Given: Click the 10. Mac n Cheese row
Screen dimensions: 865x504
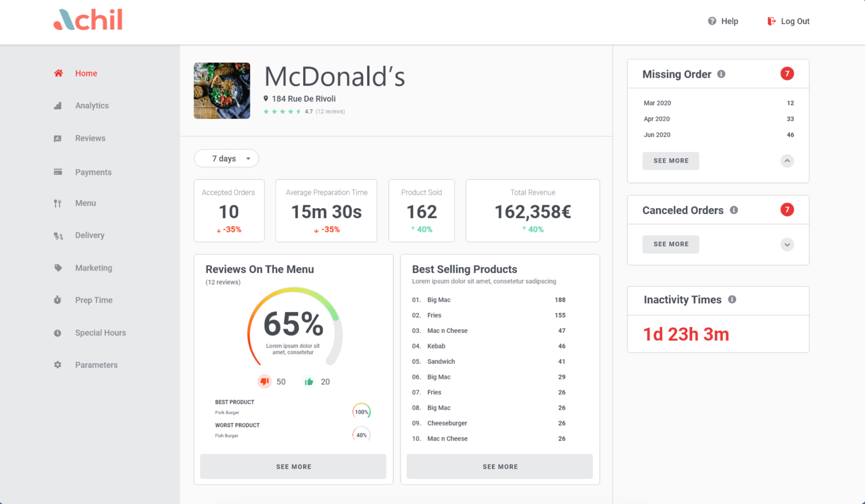Looking at the screenshot, I should tap(489, 439).
